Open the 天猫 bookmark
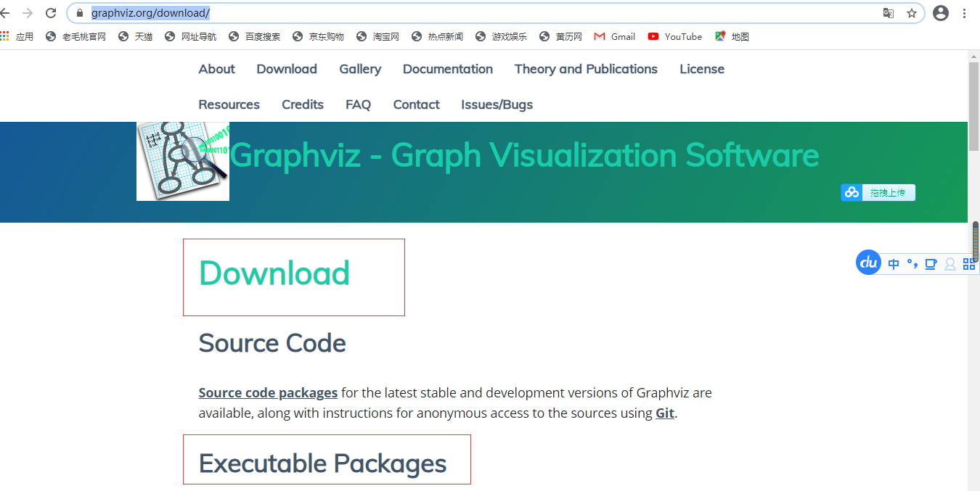 [135, 36]
